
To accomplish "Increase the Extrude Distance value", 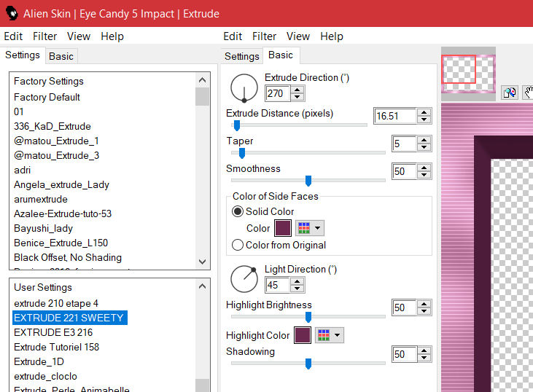I will tap(424, 112).
